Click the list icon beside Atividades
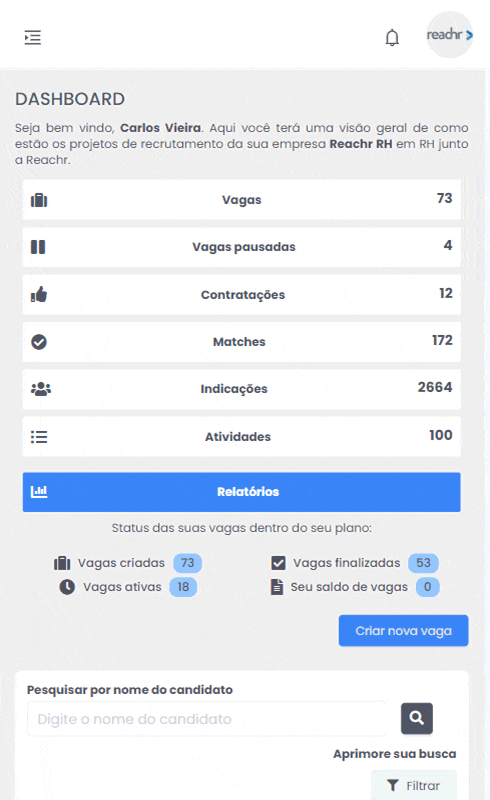The image size is (490, 800). click(x=39, y=437)
